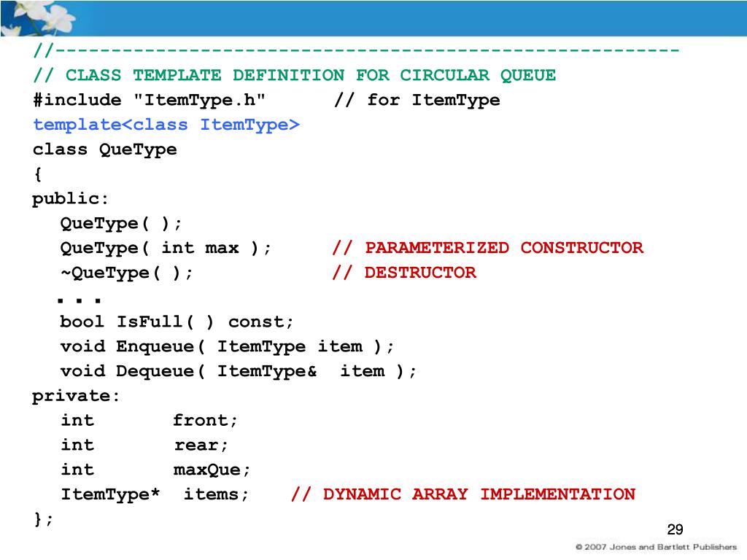The height and width of the screenshot is (560, 747).
Task: Click the comment line 'CLASS TEMPLATE DEFINITION FOR CIRCULAR QUEUE'
Action: coord(295,75)
